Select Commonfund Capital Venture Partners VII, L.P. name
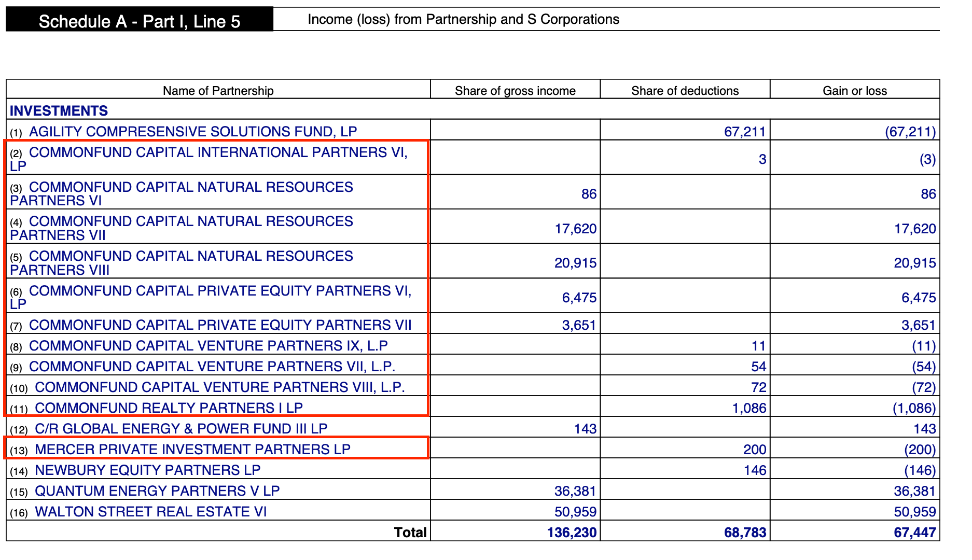The image size is (972, 560). [x=212, y=367]
